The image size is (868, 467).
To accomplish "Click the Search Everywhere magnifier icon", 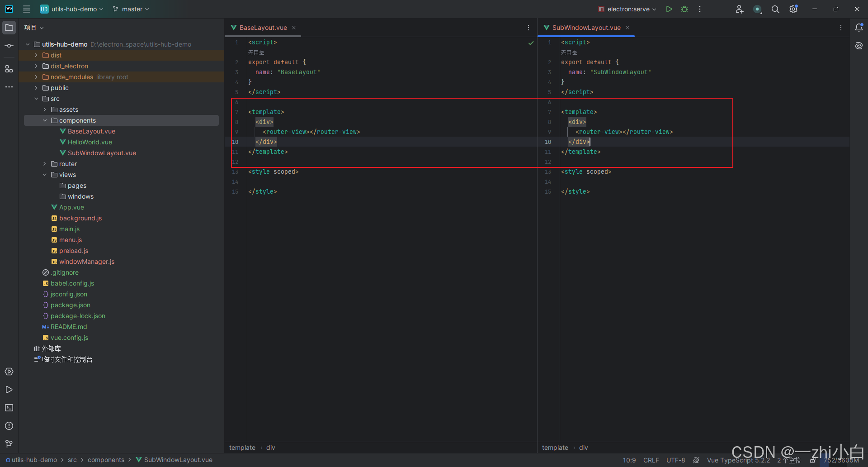I will point(775,9).
